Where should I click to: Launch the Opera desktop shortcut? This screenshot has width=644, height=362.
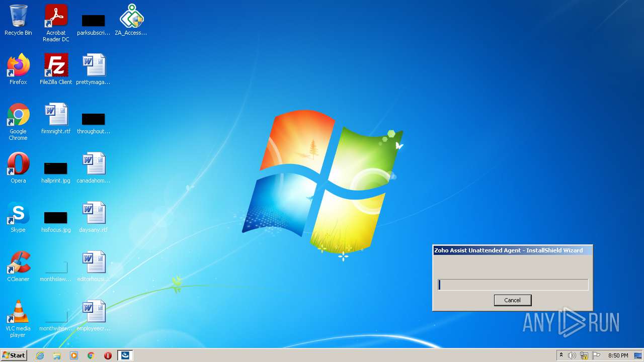click(x=18, y=168)
